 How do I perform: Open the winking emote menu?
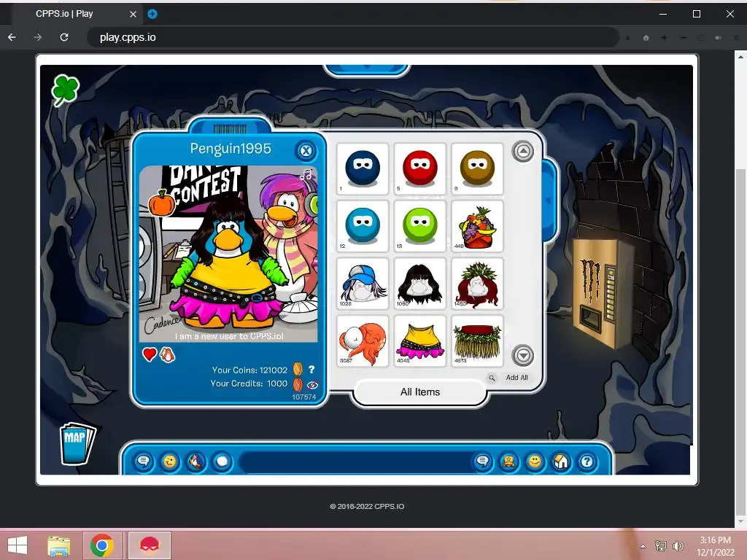tap(169, 462)
